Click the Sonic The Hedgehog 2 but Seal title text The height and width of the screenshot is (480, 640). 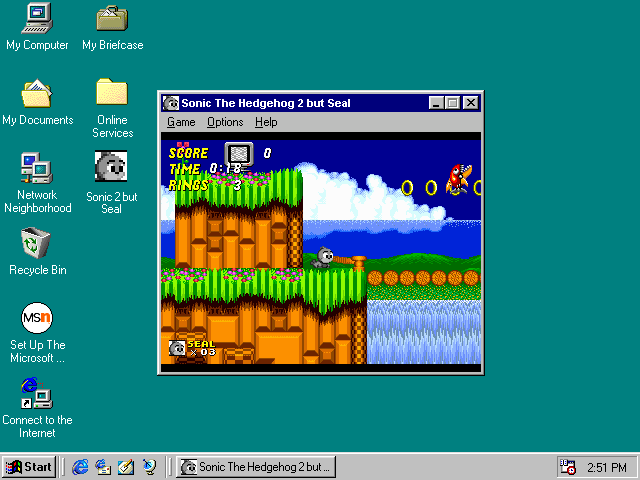(266, 103)
